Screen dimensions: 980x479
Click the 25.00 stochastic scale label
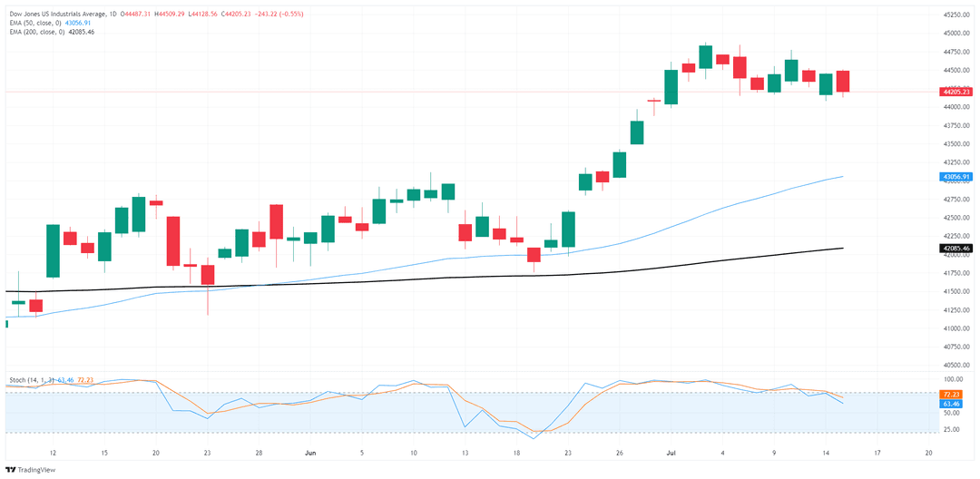pos(952,430)
